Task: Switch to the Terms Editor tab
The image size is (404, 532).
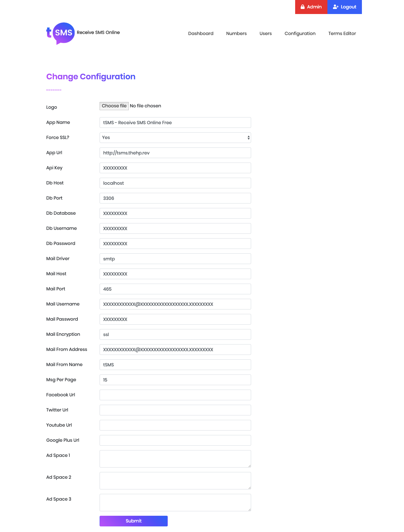Action: (x=342, y=33)
